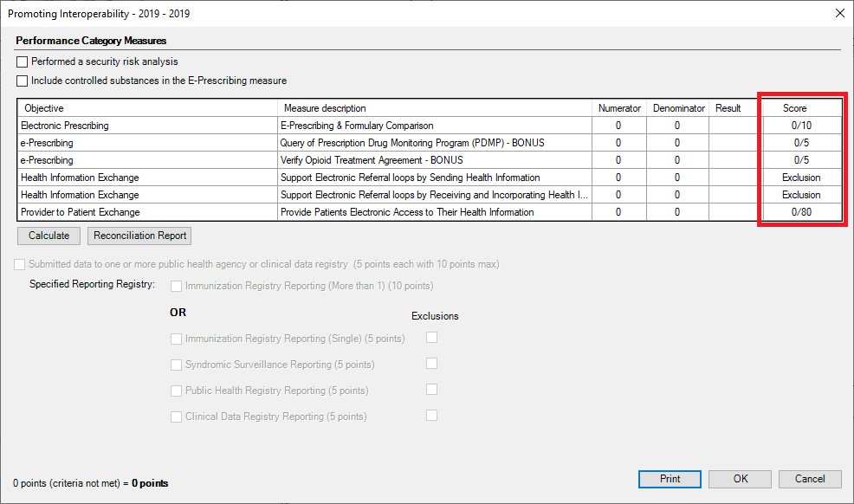The width and height of the screenshot is (854, 504).
Task: Sort by the Objective column header
Action: pos(147,108)
